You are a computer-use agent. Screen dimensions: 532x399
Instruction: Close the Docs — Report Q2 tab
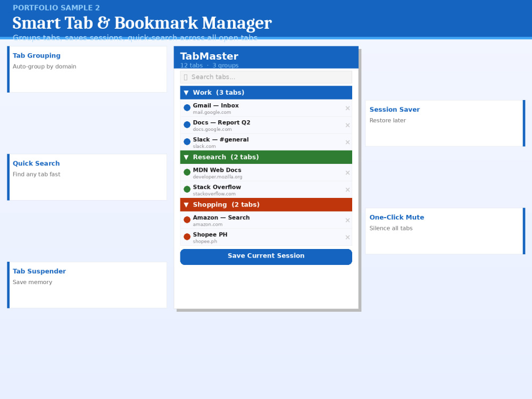point(347,125)
